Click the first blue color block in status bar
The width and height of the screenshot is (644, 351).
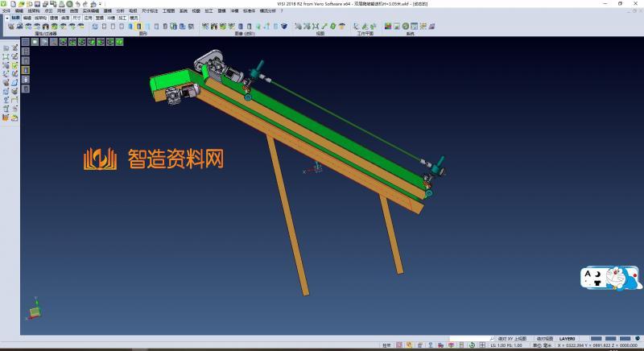pyautogui.click(x=596, y=338)
